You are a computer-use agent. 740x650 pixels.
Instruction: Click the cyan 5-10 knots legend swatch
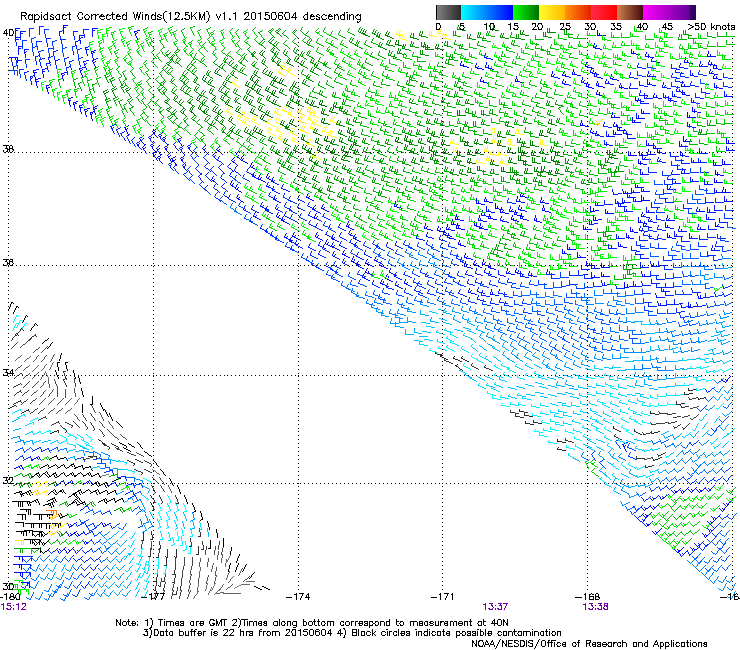474,12
